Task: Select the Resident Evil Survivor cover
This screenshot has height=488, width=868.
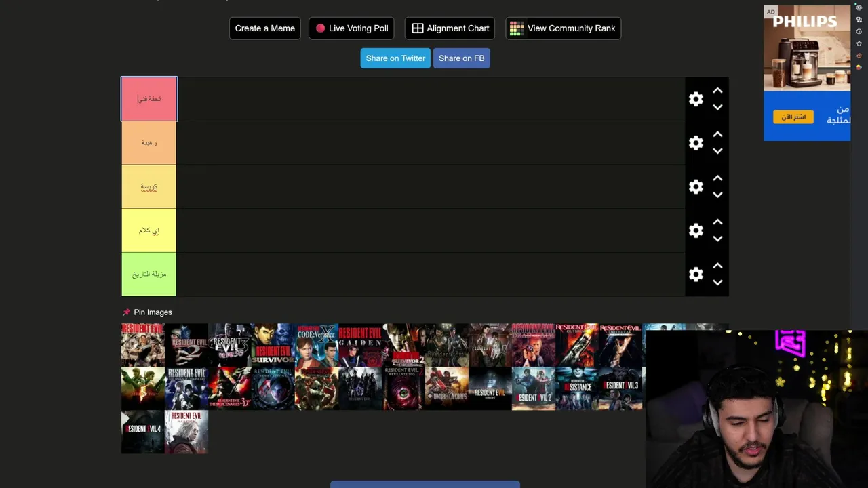Action: (x=273, y=345)
